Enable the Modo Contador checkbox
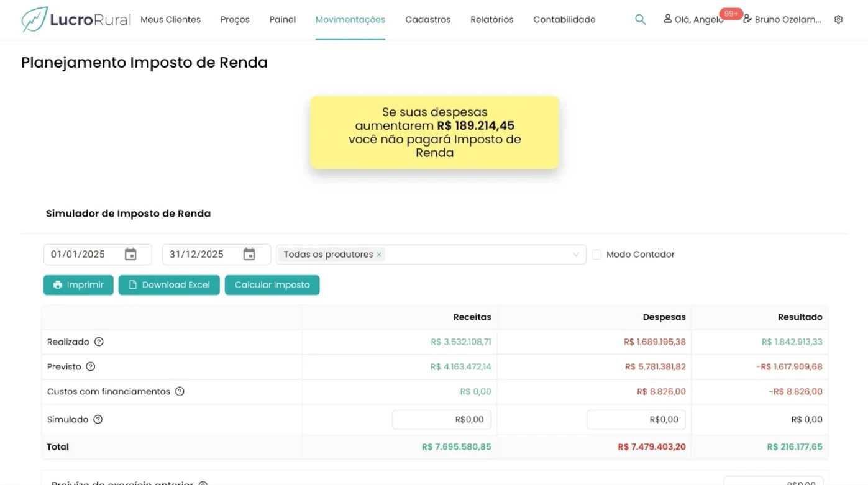The width and height of the screenshot is (868, 485). 596,254
